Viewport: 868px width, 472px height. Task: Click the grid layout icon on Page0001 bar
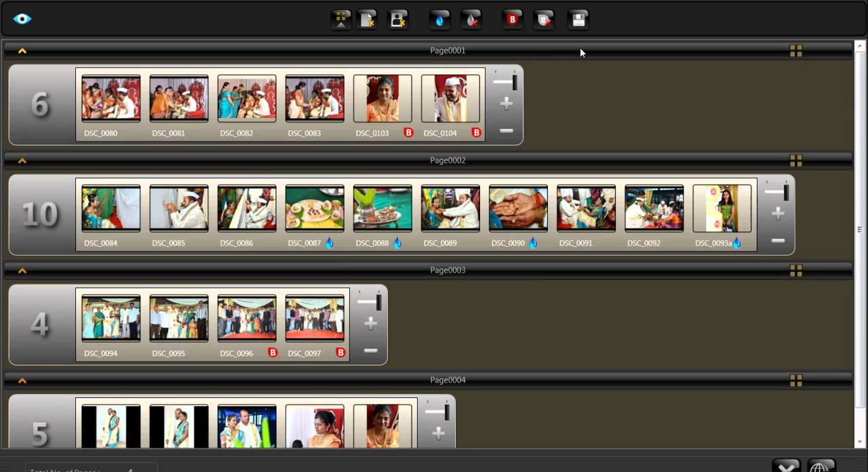coord(796,51)
